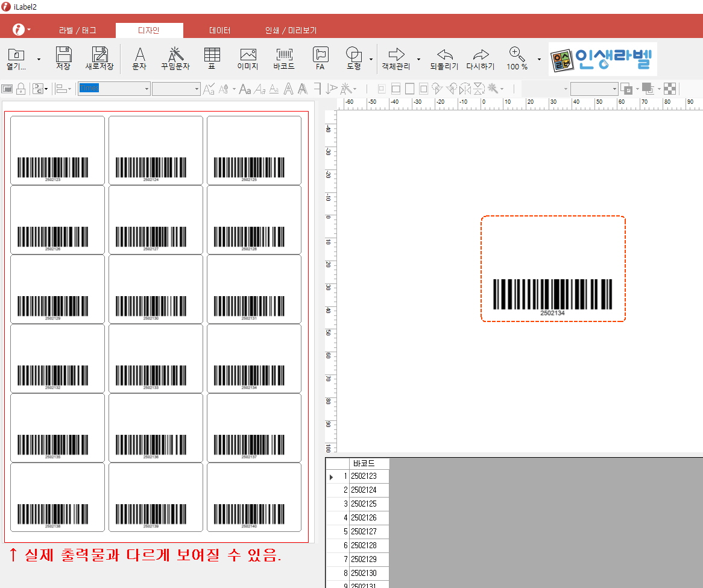The height and width of the screenshot is (588, 703).
Task: Expand the zoom 100 % dropdown arrow
Action: [x=539, y=59]
